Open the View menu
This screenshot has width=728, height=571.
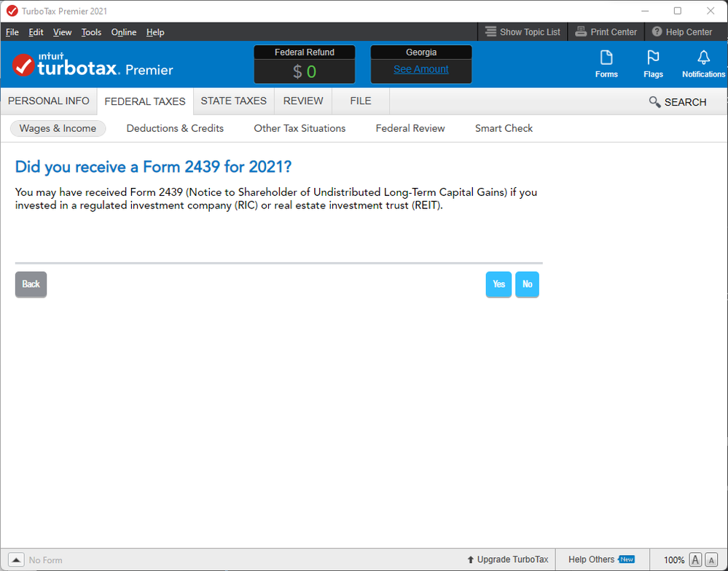tap(62, 32)
